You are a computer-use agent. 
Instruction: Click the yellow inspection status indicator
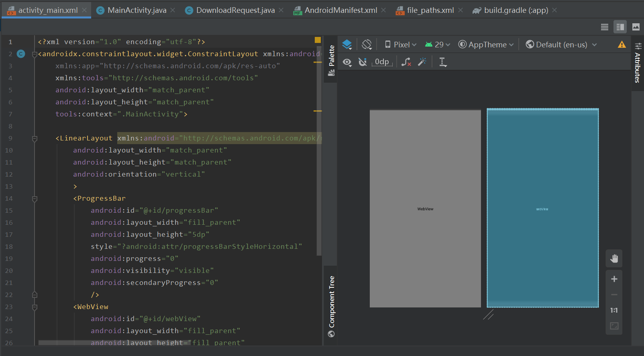(318, 40)
